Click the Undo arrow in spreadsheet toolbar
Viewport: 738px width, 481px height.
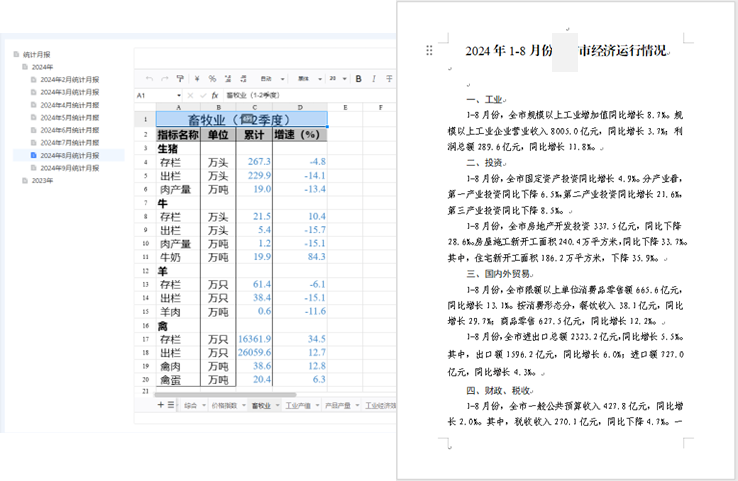(x=150, y=78)
